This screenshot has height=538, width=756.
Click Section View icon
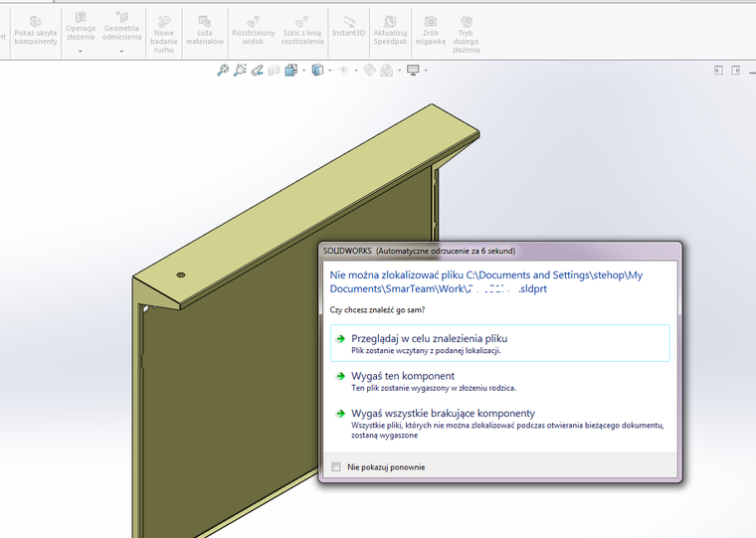pos(274,71)
